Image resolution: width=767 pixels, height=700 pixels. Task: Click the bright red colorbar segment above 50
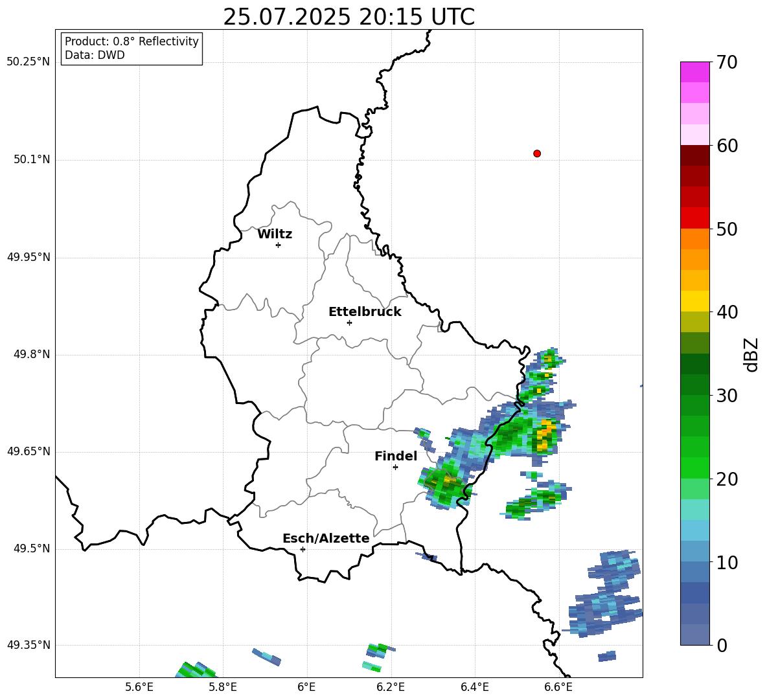tap(694, 218)
